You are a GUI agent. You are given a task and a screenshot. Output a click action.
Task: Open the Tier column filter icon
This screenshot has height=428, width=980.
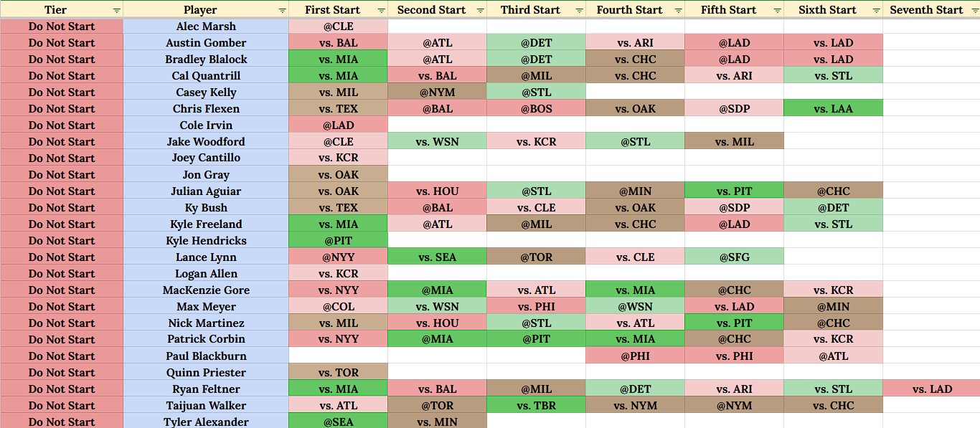coord(116,11)
